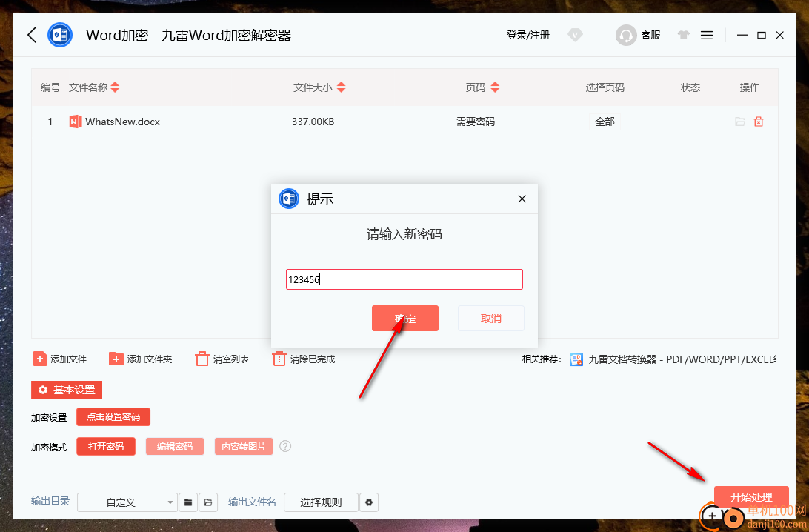Image resolution: width=809 pixels, height=532 pixels.
Task: Click 添加文件 to add a file
Action: coord(60,359)
